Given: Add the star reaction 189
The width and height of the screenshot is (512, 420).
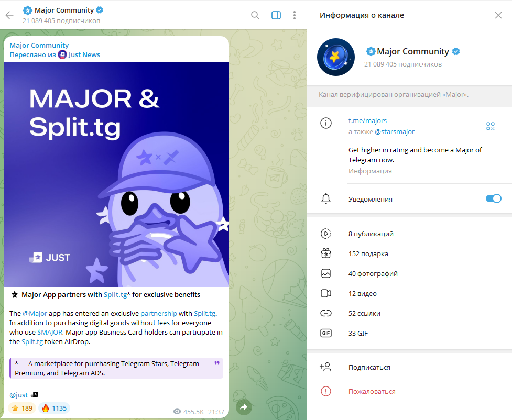Looking at the screenshot, I should click(x=22, y=408).
